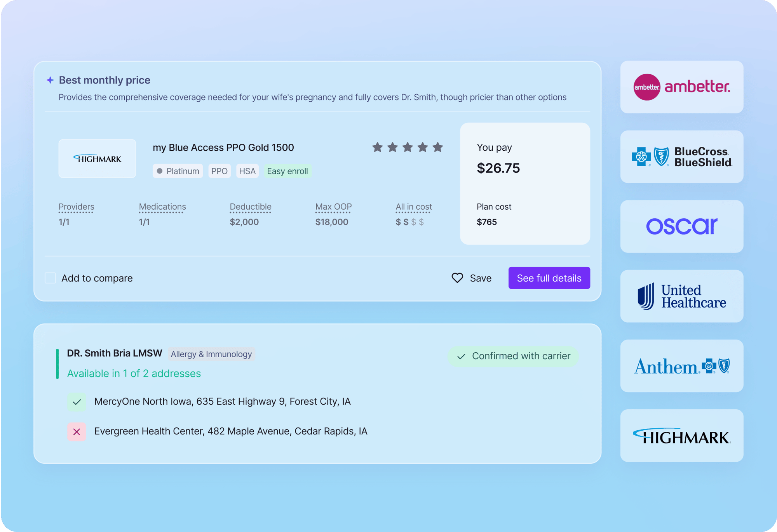Click the All in cost label
Image resolution: width=777 pixels, height=532 pixels.
414,207
